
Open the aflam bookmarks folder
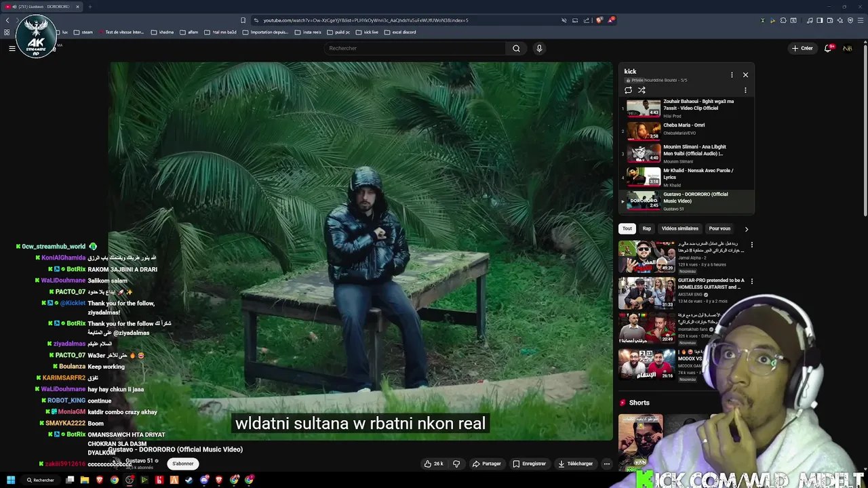tap(189, 32)
